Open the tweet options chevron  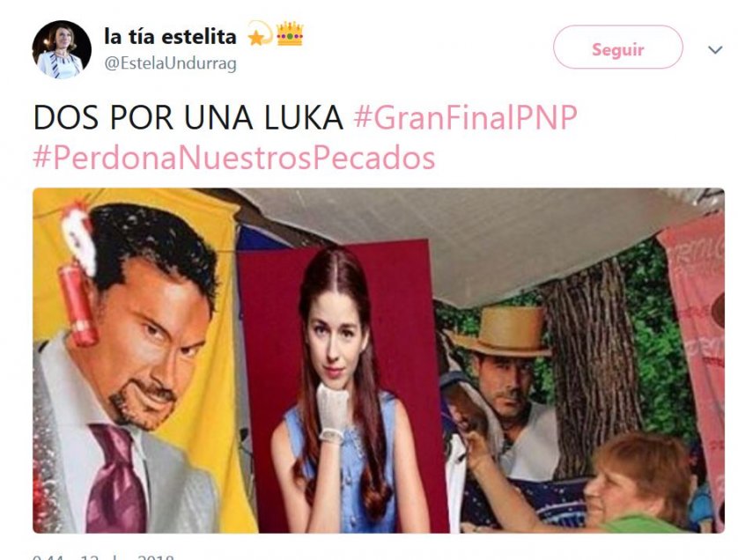pos(715,49)
